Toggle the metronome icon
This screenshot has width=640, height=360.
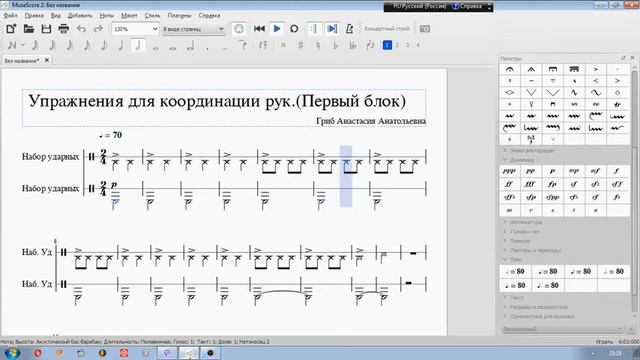pos(349,29)
